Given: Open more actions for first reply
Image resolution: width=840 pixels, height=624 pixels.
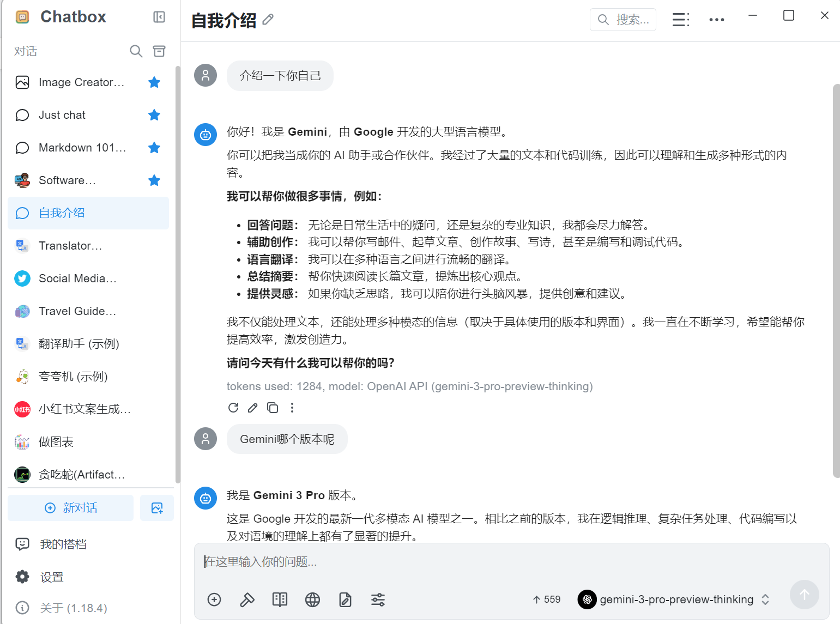Looking at the screenshot, I should click(x=292, y=408).
